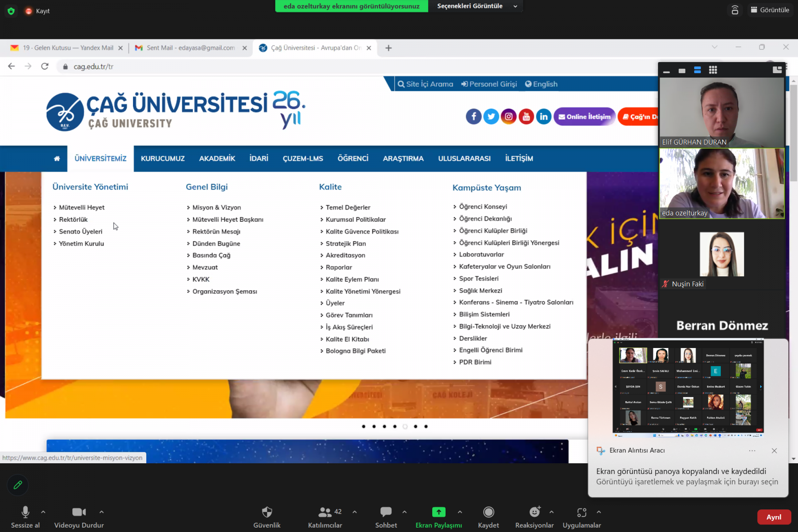Open a new browser tab

388,48
